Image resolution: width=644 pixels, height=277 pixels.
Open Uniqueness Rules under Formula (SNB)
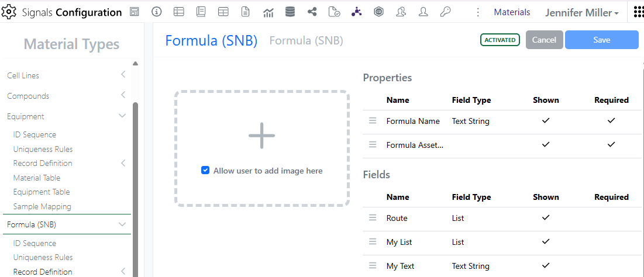coord(43,257)
